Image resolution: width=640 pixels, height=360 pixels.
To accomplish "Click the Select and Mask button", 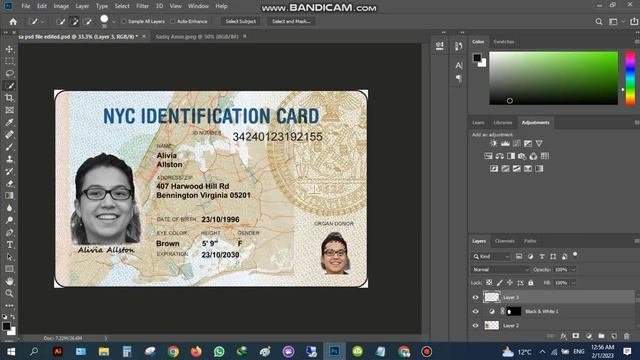I will tap(291, 22).
